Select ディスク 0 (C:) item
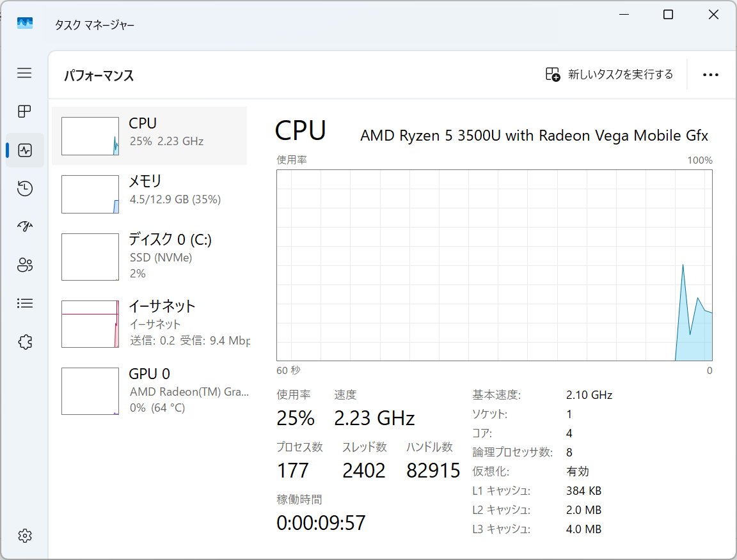 (x=149, y=256)
